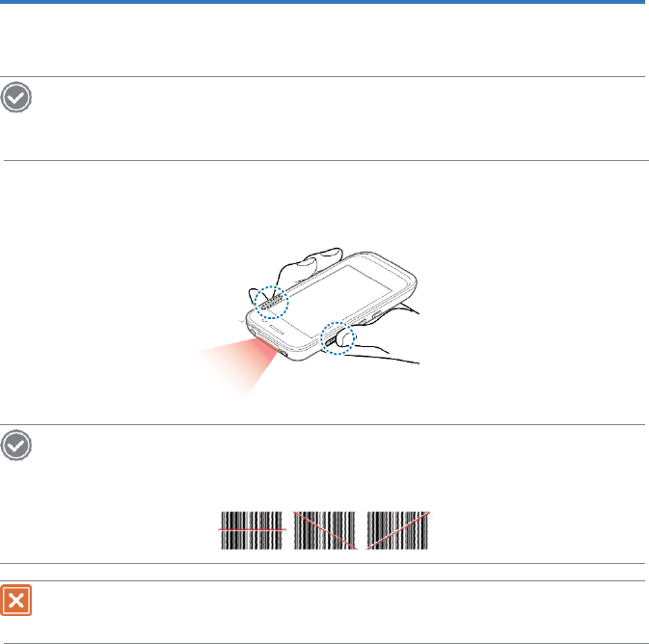Viewport: 649px width, 644px height.
Task: Select the middle barcode with descending red line
Action: 324,530
